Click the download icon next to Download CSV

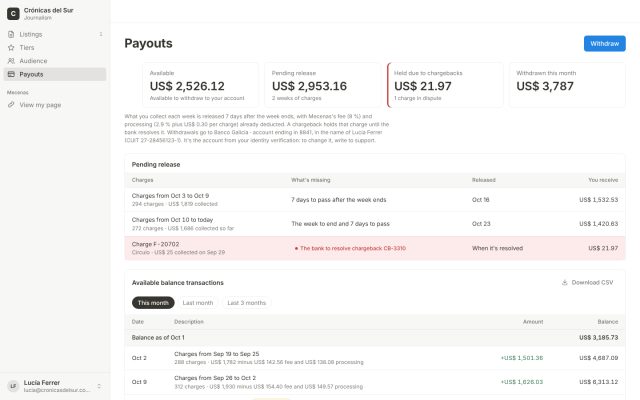point(564,282)
